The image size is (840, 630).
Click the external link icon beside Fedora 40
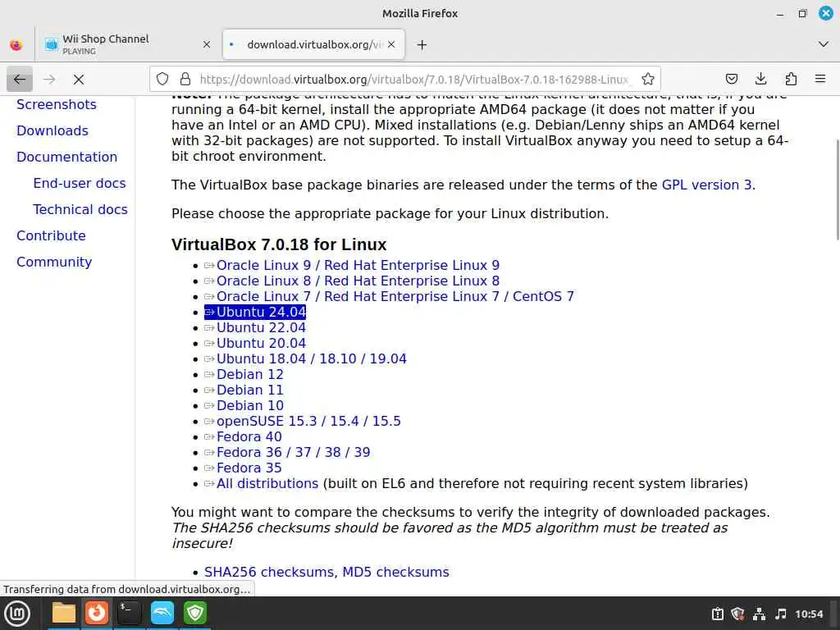click(x=209, y=436)
